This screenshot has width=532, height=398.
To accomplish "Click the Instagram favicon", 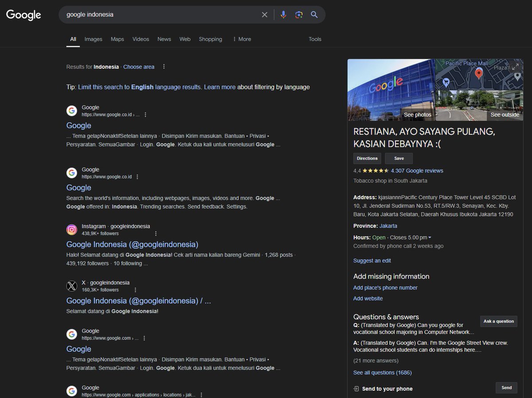I will click(x=72, y=229).
